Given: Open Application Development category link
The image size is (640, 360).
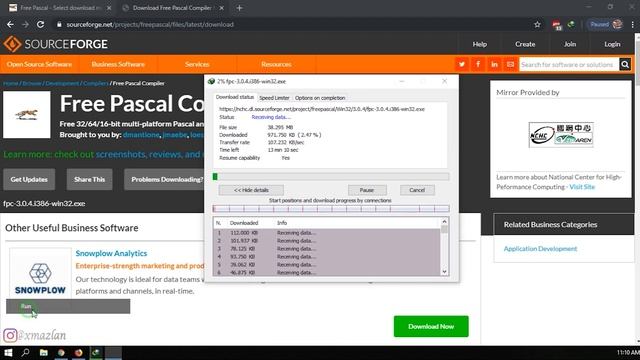Looking at the screenshot, I should tap(540, 249).
